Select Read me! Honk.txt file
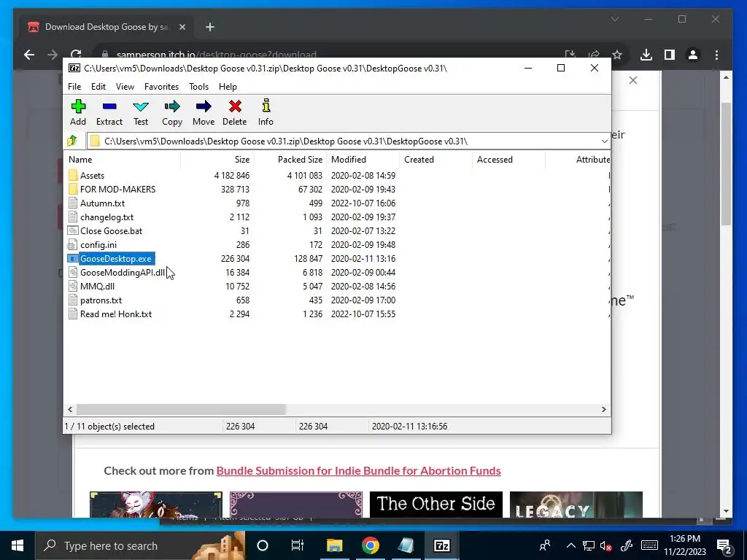 pyautogui.click(x=116, y=314)
